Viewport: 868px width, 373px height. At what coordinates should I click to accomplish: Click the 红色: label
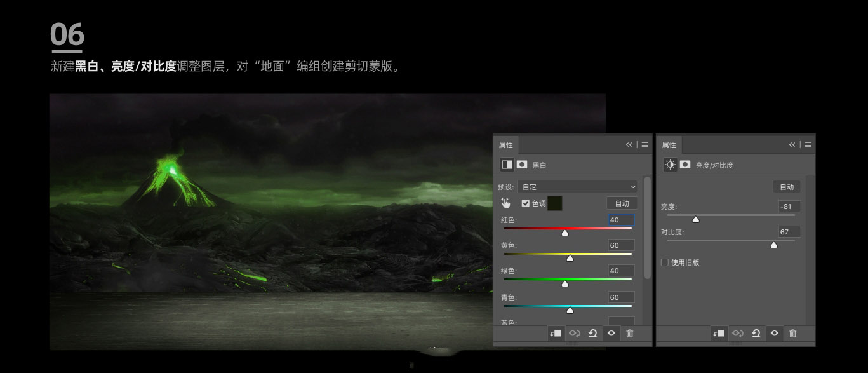[509, 220]
